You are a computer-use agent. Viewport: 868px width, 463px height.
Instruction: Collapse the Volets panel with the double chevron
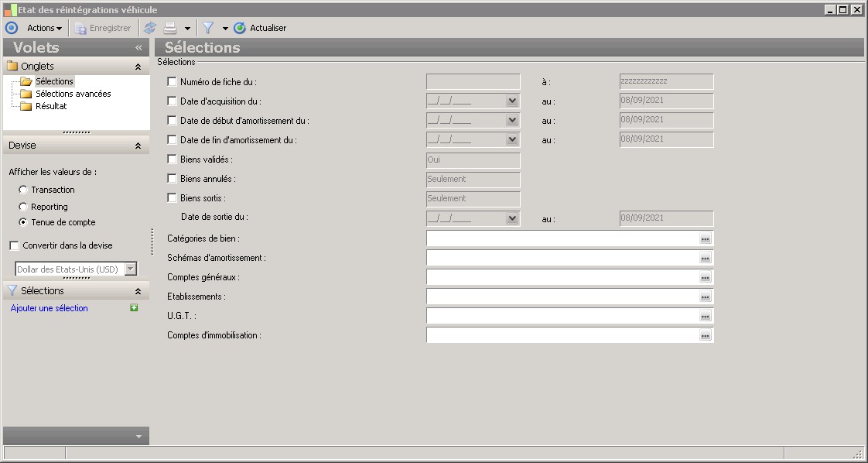138,47
